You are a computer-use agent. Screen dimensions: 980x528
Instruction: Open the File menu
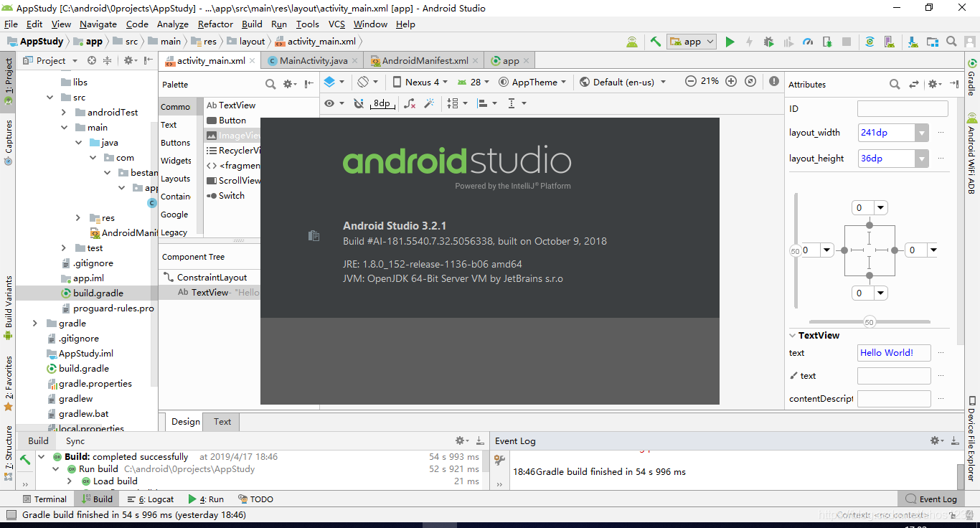click(11, 24)
